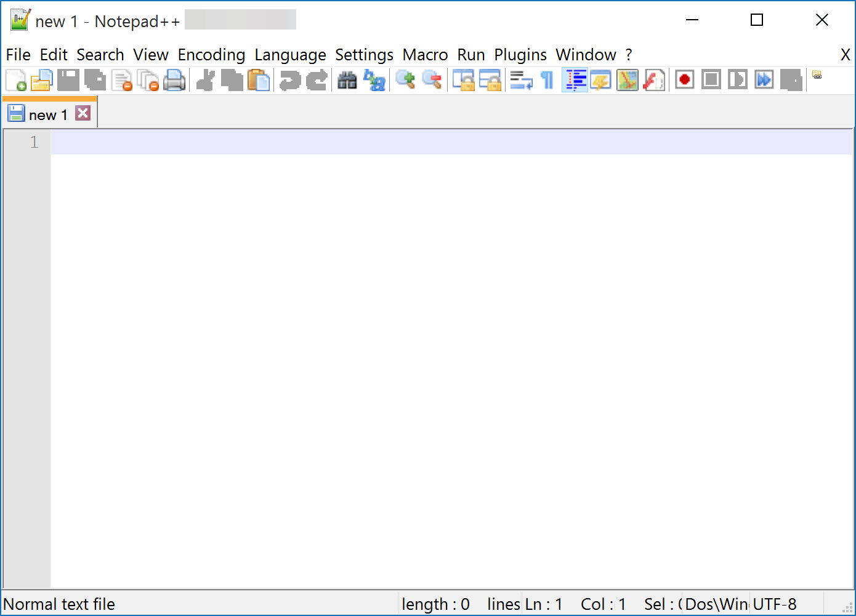
Task: Click the Save All icon
Action: 95,80
